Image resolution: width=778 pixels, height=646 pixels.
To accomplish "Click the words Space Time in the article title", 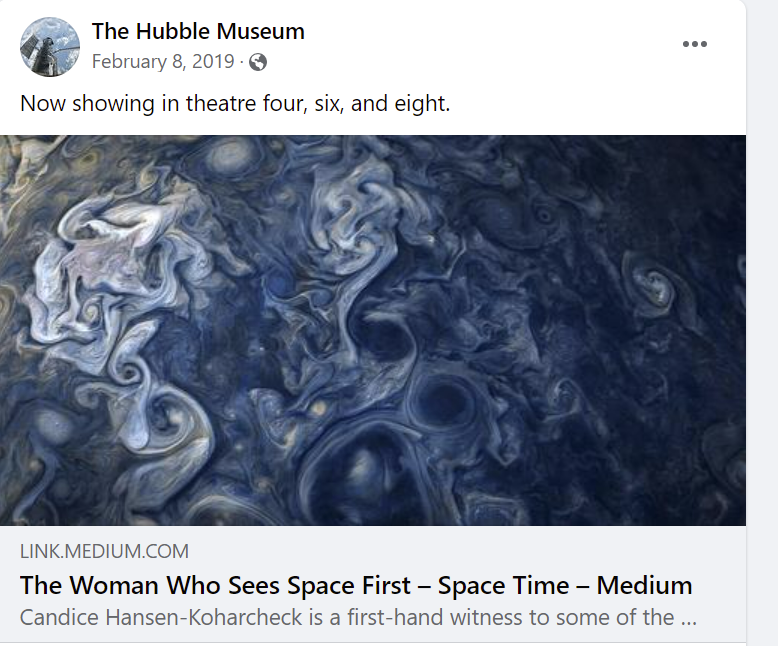I will tap(503, 585).
